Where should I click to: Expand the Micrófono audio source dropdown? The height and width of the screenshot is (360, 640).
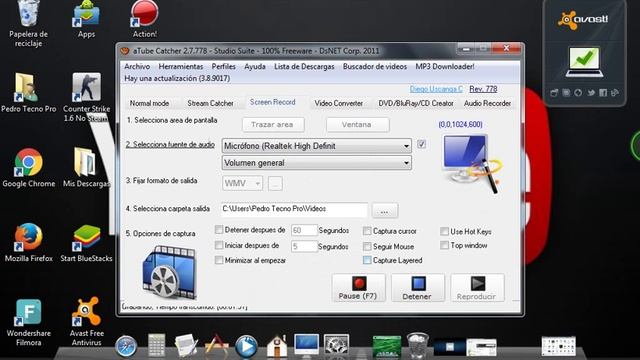click(316, 146)
